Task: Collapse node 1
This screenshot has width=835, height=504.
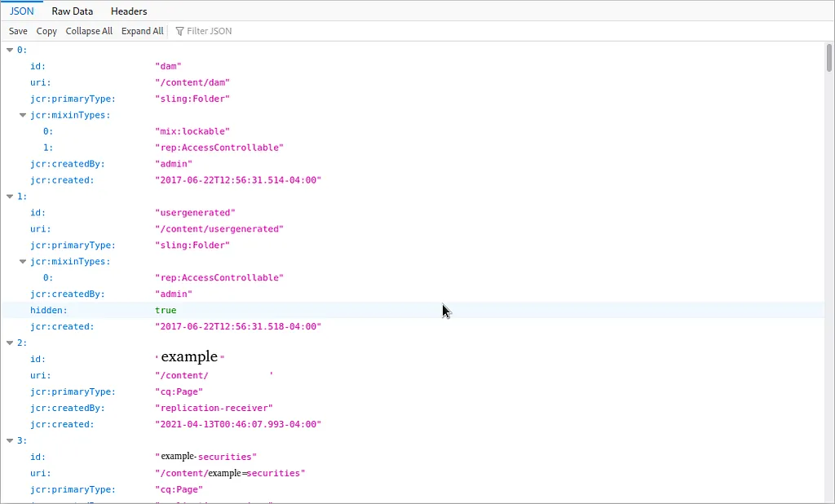Action: (x=10, y=197)
